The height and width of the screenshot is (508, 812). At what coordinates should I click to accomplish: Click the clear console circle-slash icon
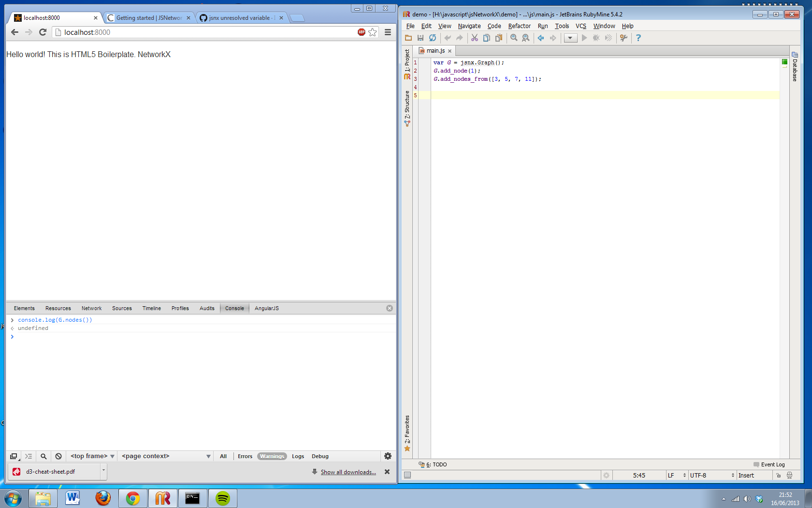(x=58, y=456)
